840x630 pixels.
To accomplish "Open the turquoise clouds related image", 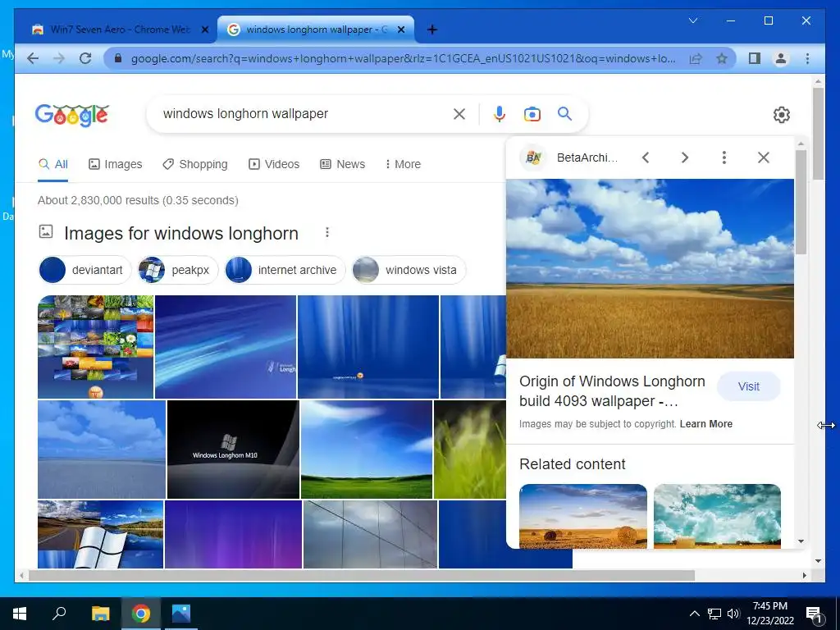I will click(717, 516).
